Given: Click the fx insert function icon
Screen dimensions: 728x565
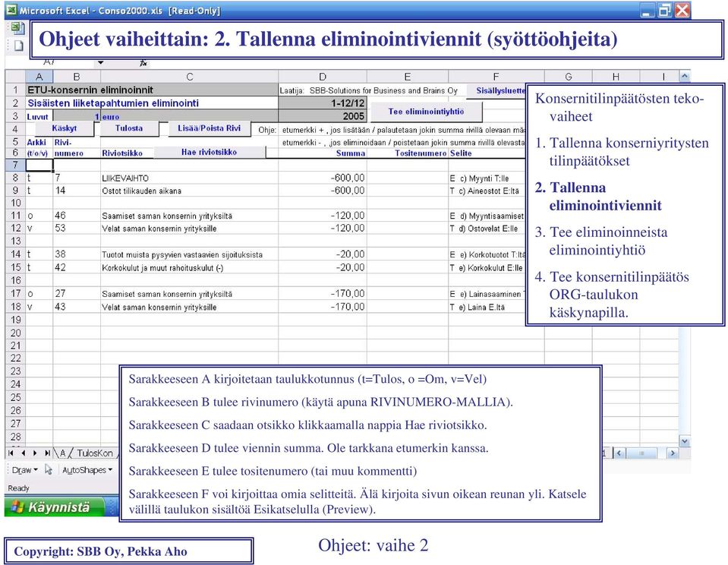Looking at the screenshot, I should (x=143, y=63).
